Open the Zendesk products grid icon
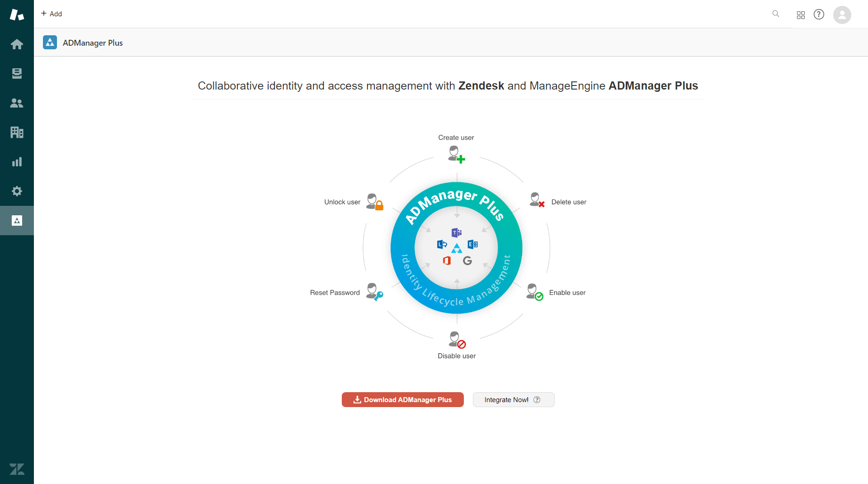868x484 pixels. [801, 15]
